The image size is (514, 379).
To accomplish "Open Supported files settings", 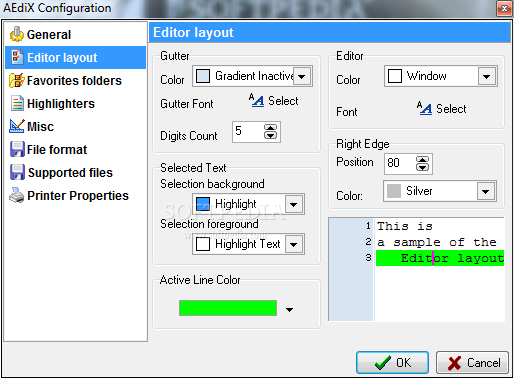I will click(76, 173).
